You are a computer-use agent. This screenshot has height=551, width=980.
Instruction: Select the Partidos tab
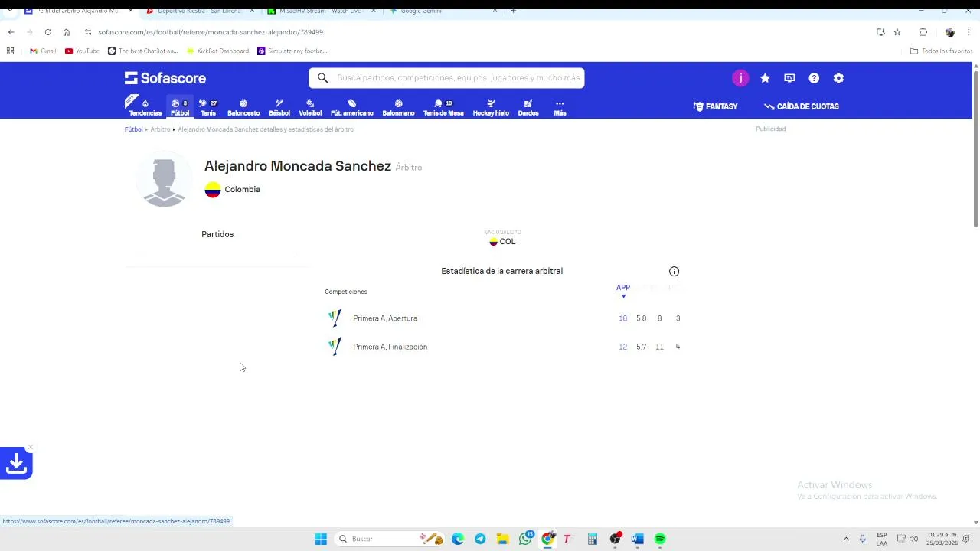click(x=217, y=234)
